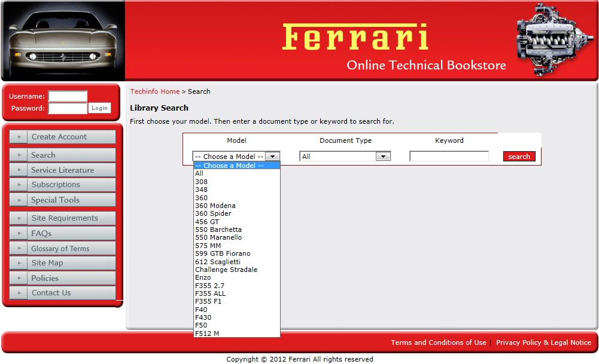Select Challenge Stradale model

point(237,270)
